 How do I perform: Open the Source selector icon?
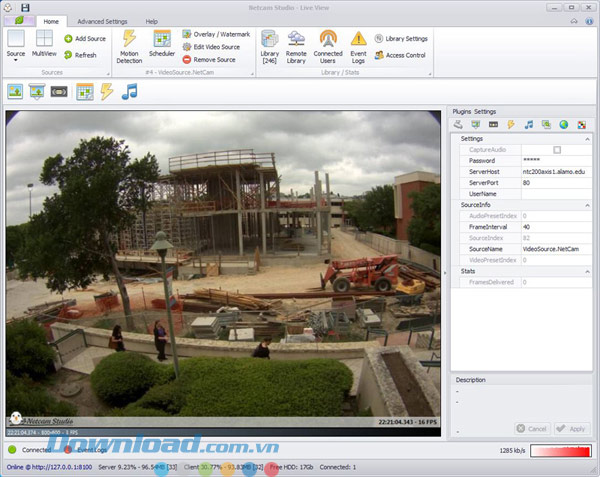pos(16,39)
